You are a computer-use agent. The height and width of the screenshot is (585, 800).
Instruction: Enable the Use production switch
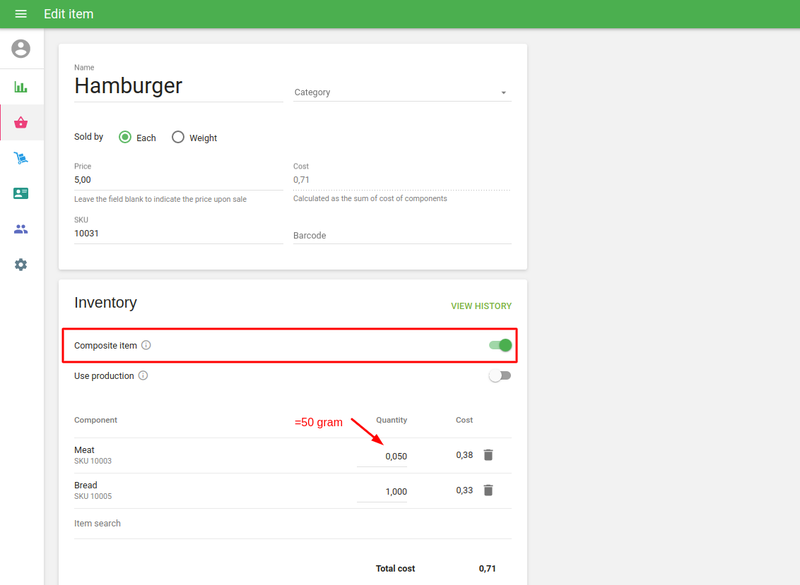point(500,376)
